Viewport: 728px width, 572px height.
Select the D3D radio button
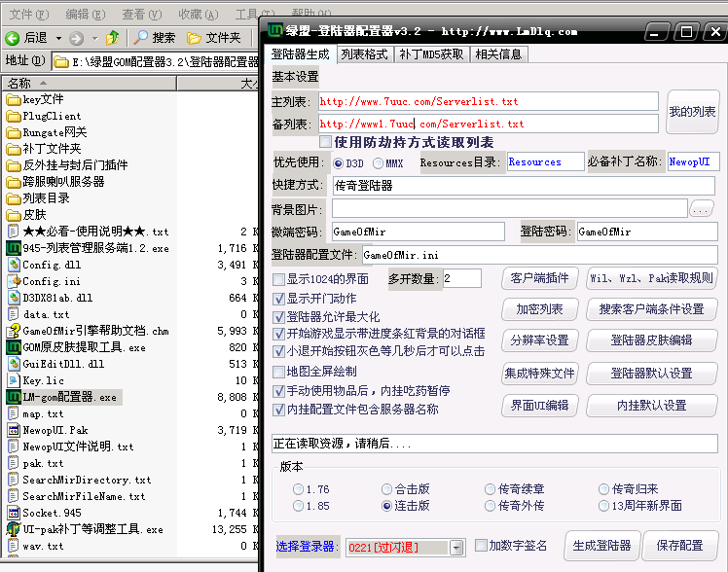(x=338, y=163)
